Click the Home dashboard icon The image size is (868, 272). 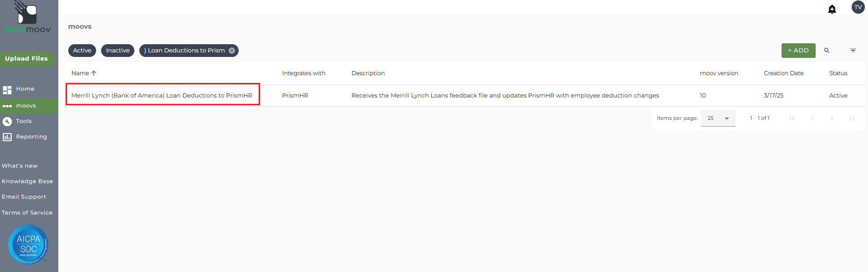click(x=7, y=90)
